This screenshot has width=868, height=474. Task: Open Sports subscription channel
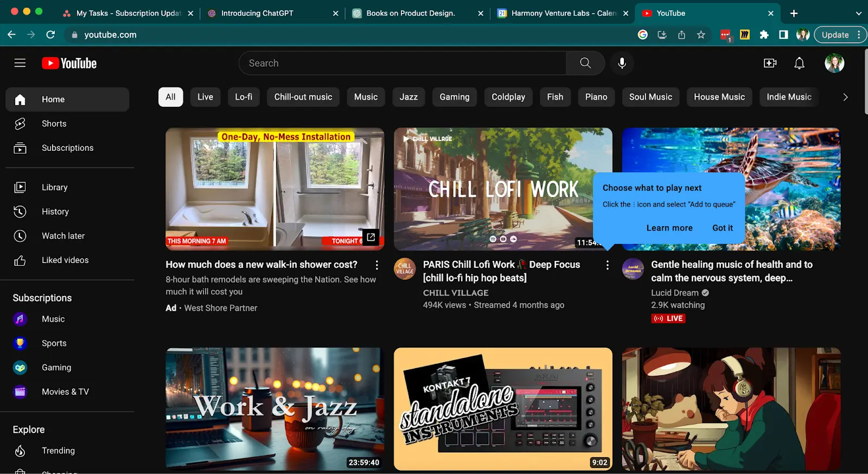pos(67,343)
